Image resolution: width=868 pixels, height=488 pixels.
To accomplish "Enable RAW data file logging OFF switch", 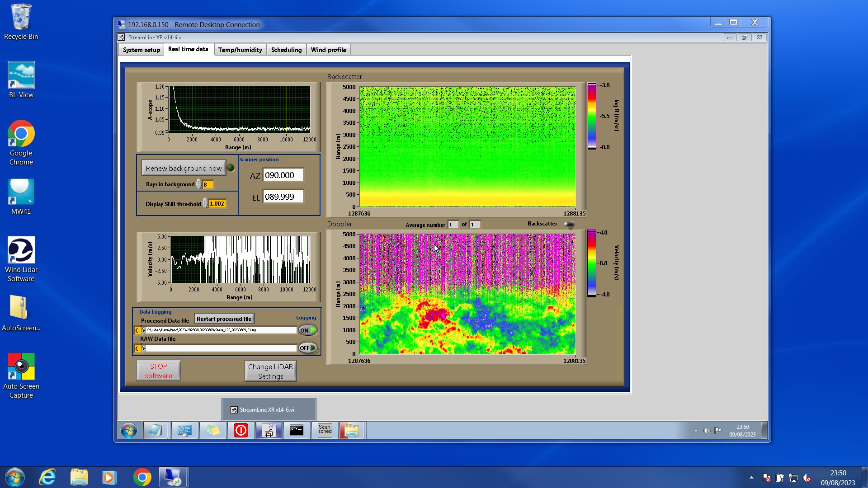I will coord(308,348).
